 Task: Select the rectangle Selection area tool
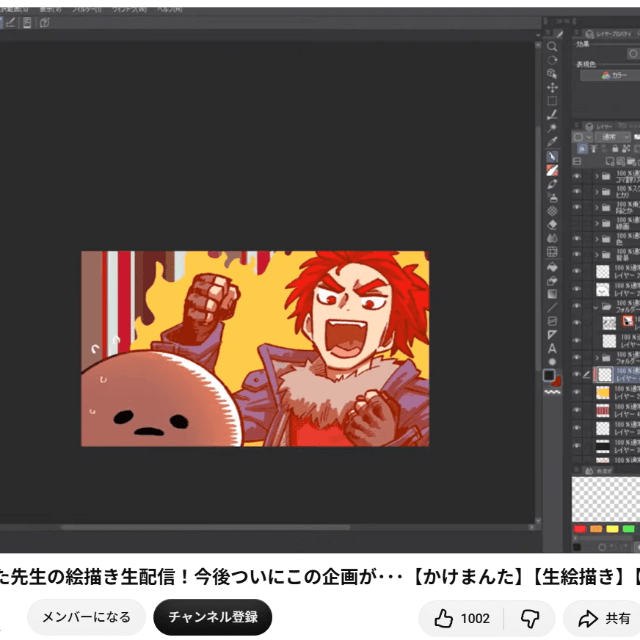coord(552,101)
